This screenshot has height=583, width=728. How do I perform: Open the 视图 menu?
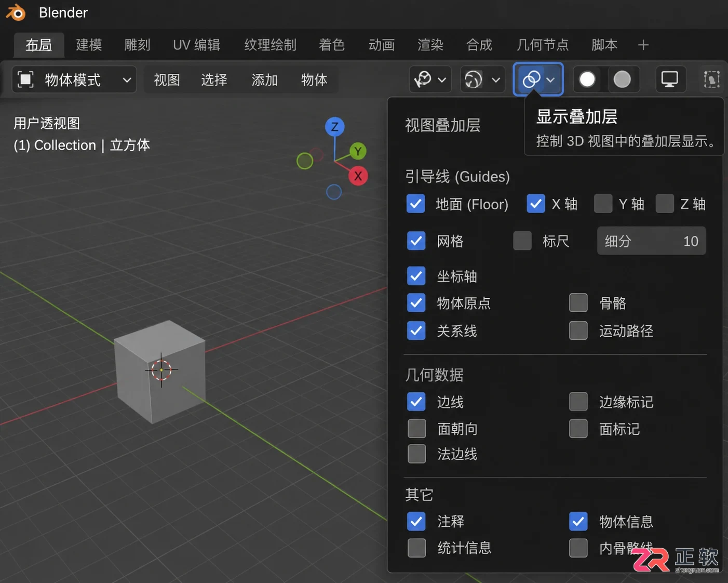(x=167, y=79)
